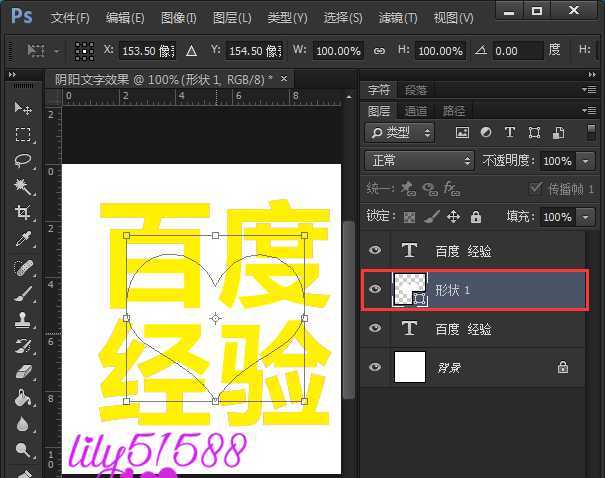Hide the 背景 layer
The width and height of the screenshot is (605, 478).
coord(375,367)
